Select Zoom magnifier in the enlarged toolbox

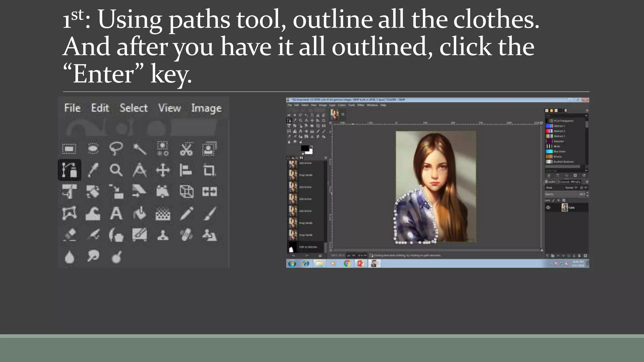pos(116,170)
